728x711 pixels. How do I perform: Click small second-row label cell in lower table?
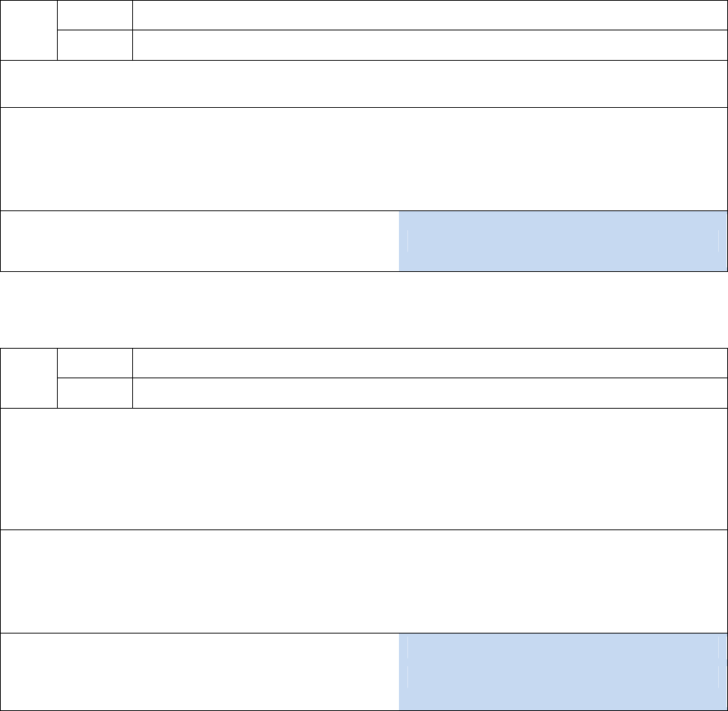(95, 393)
